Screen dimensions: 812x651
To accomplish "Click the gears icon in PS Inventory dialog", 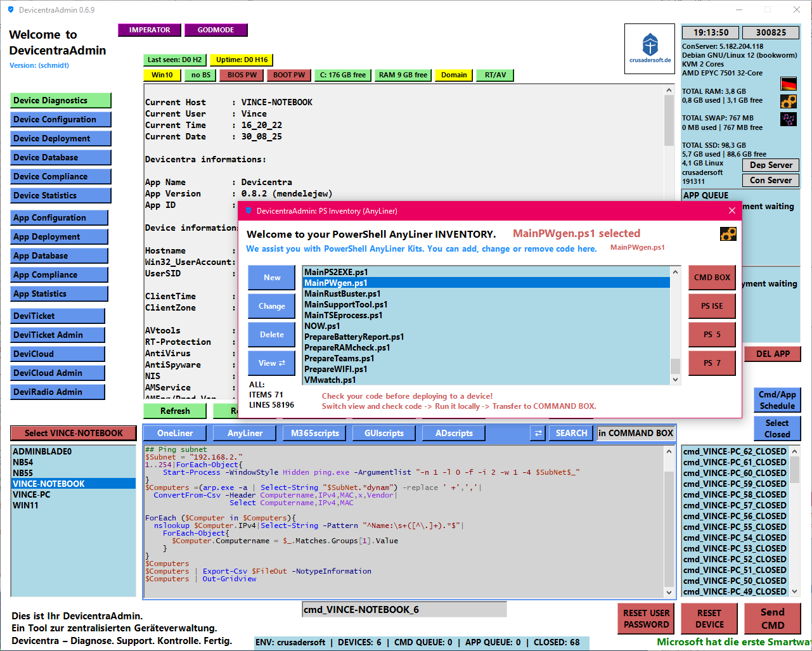I will (728, 234).
